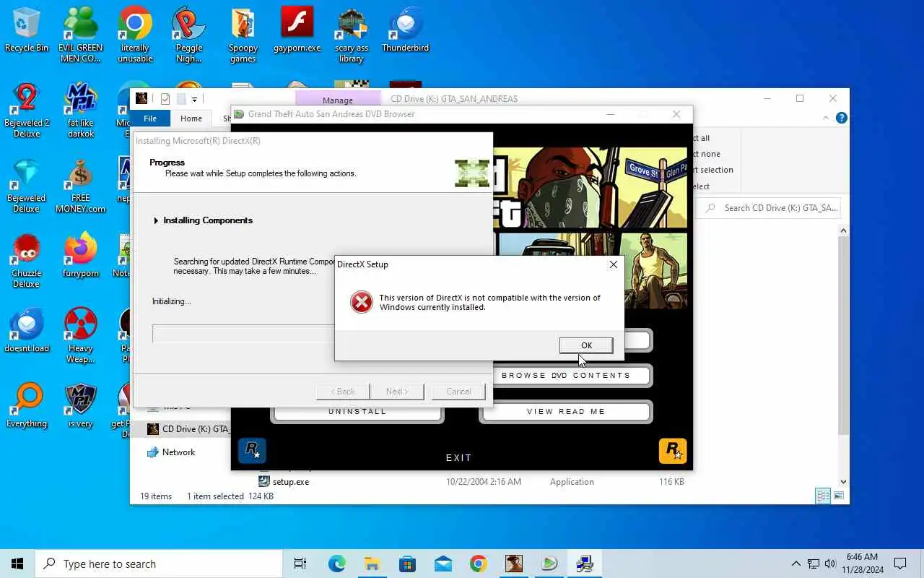Click the yellow Rockstar logo in GTA browser
The width and height of the screenshot is (924, 578).
672,451
